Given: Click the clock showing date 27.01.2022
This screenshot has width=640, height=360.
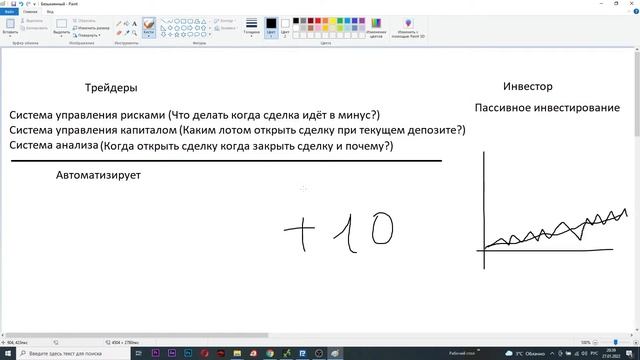Looking at the screenshot, I should [x=611, y=353].
